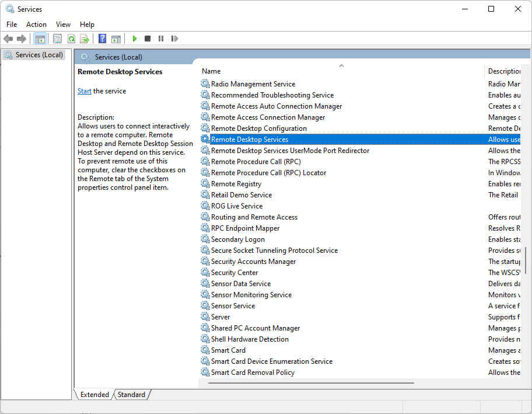Click the horizontal scrollbar under the services list
This screenshot has height=414, width=532.
point(310,383)
